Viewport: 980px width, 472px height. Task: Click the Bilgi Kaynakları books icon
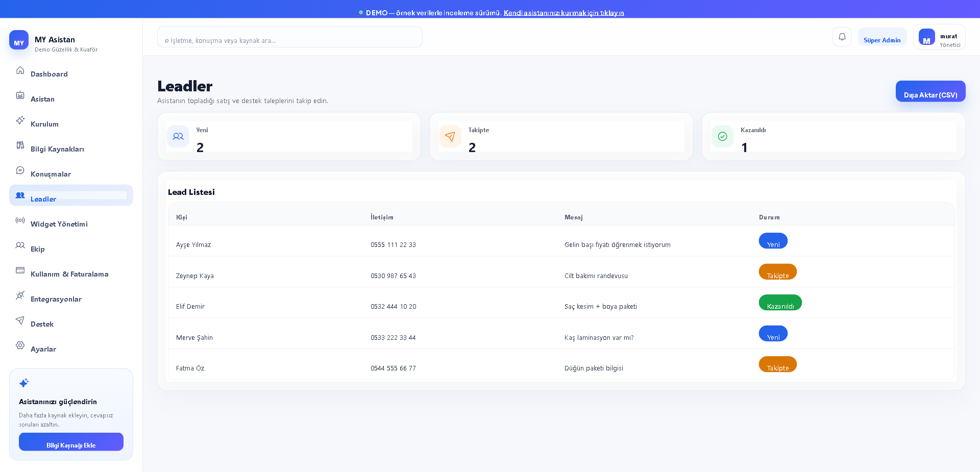click(x=20, y=145)
